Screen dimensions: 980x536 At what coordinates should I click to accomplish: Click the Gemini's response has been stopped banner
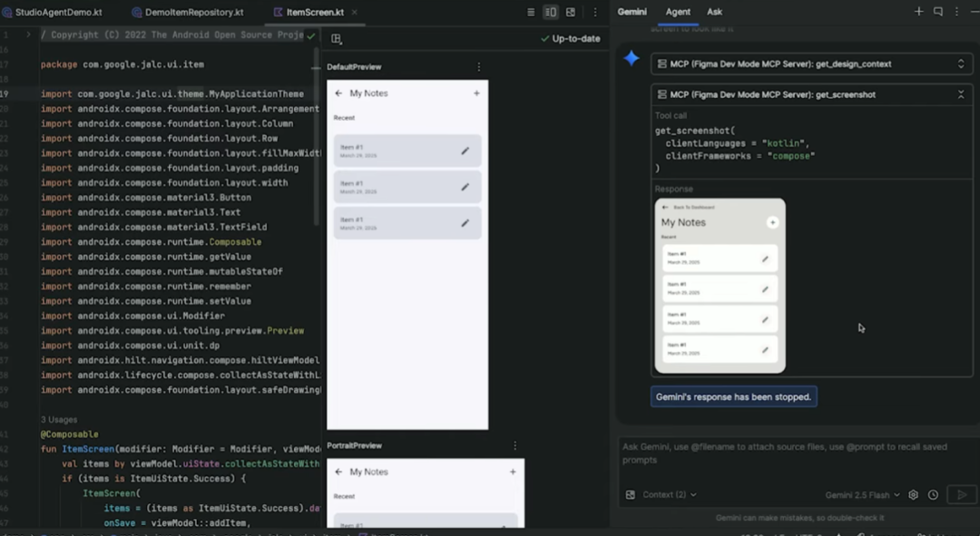click(x=733, y=396)
